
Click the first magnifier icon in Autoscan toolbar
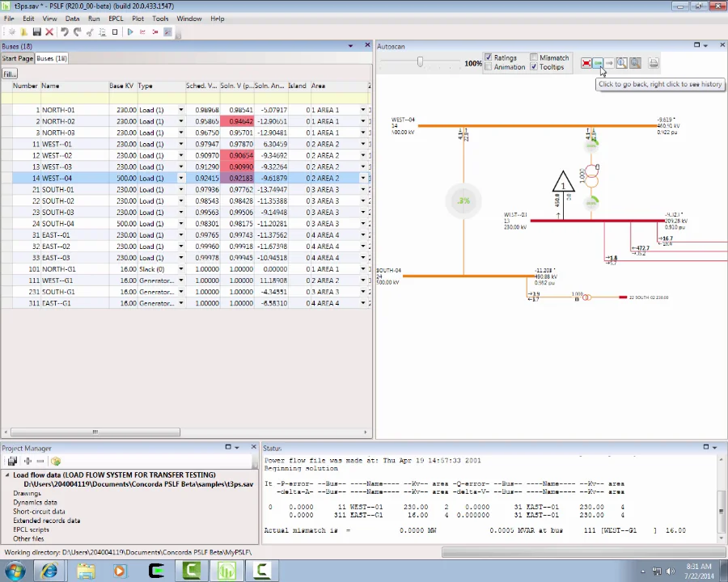(621, 63)
